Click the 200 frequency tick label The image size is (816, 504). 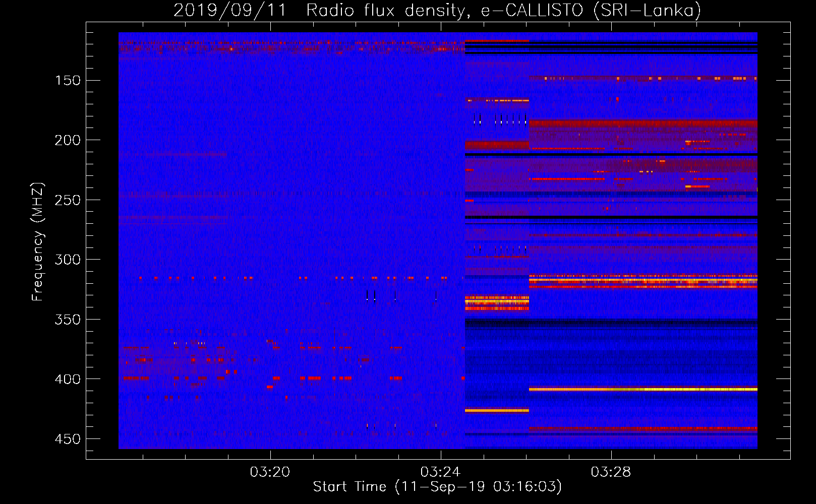(x=68, y=140)
